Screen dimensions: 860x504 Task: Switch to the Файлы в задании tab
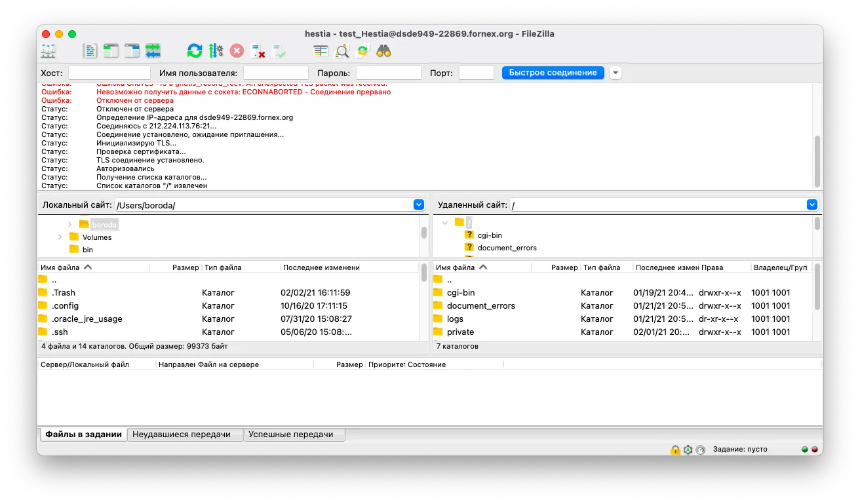coord(83,435)
